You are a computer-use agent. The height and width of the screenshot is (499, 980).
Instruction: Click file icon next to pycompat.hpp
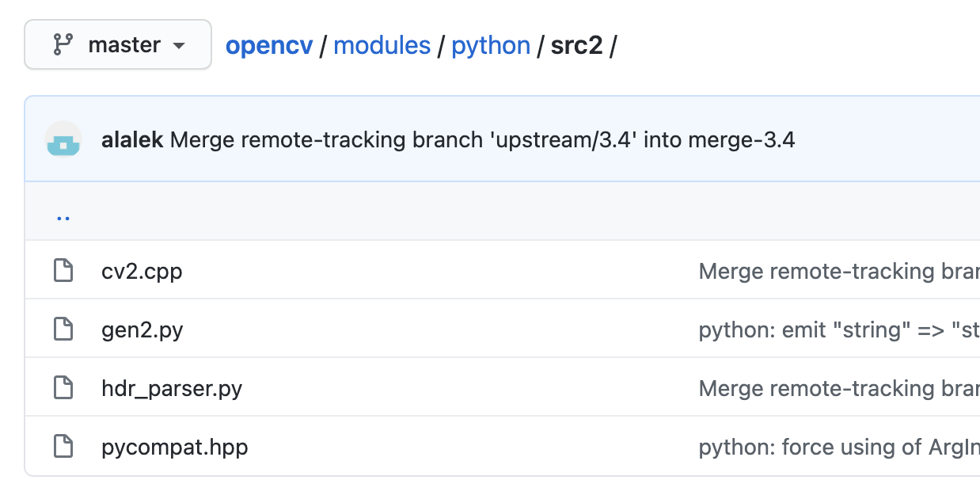(x=63, y=447)
